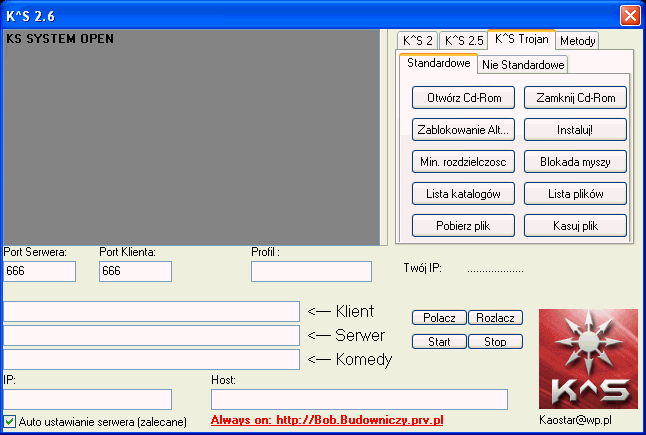Close the K^S 2.6 window
This screenshot has height=435, width=646.
[629, 15]
